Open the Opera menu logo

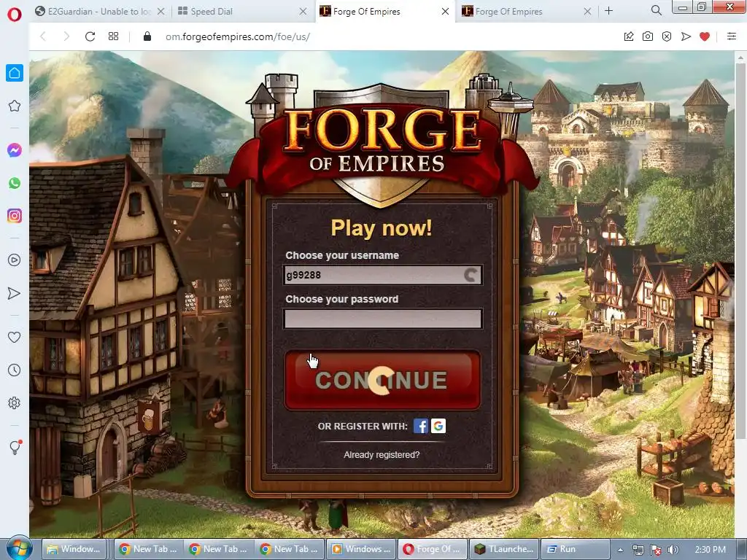[x=15, y=15]
